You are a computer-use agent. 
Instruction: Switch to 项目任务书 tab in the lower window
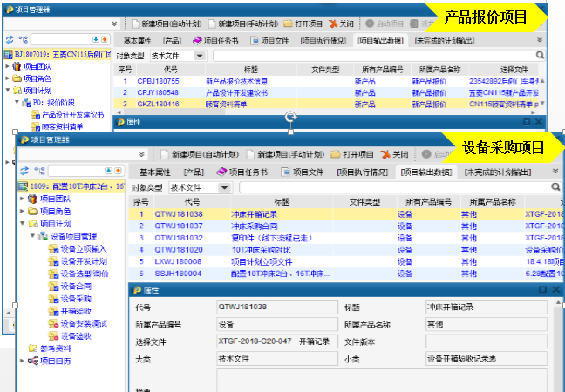pos(248,172)
